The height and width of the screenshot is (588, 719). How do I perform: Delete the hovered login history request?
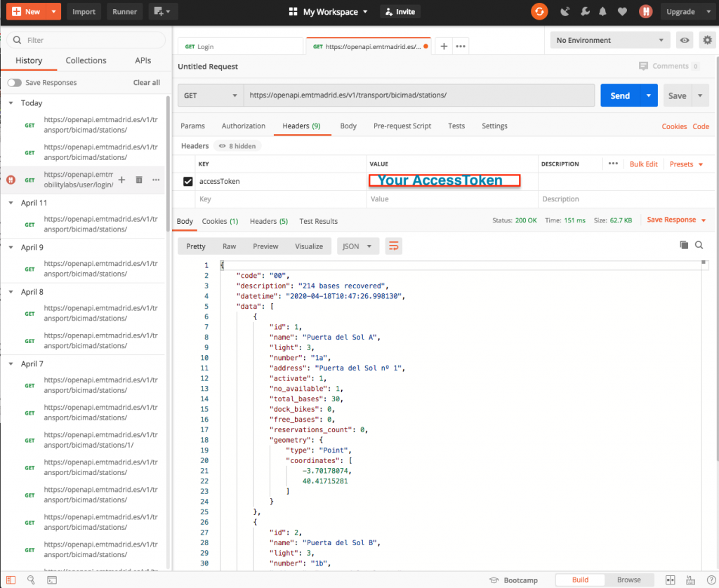139,180
